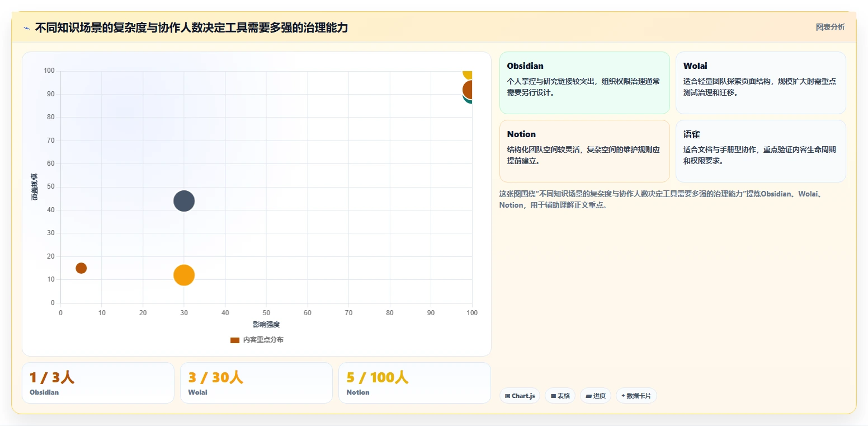Open the 1 / 3人 Obsidian stat card
Image resolution: width=868 pixels, height=426 pixels.
[x=98, y=383]
